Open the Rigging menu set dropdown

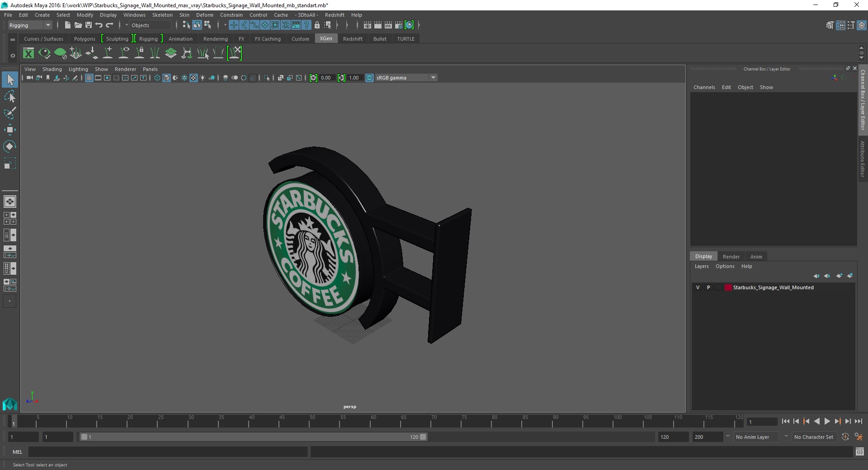point(30,25)
